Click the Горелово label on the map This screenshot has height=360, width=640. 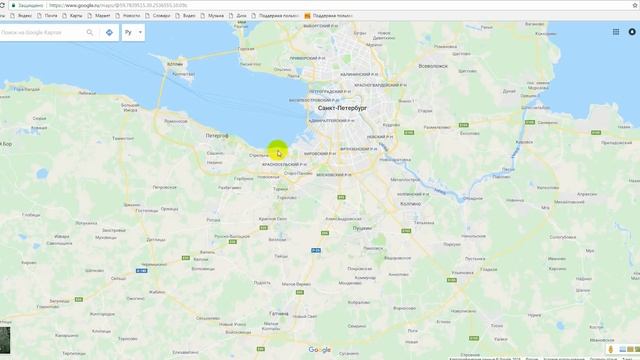tap(287, 198)
